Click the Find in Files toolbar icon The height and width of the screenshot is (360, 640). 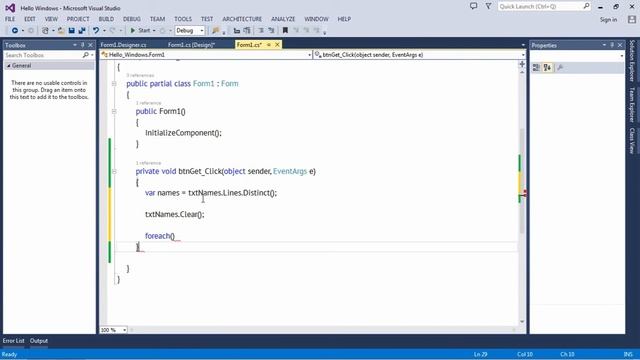click(216, 31)
